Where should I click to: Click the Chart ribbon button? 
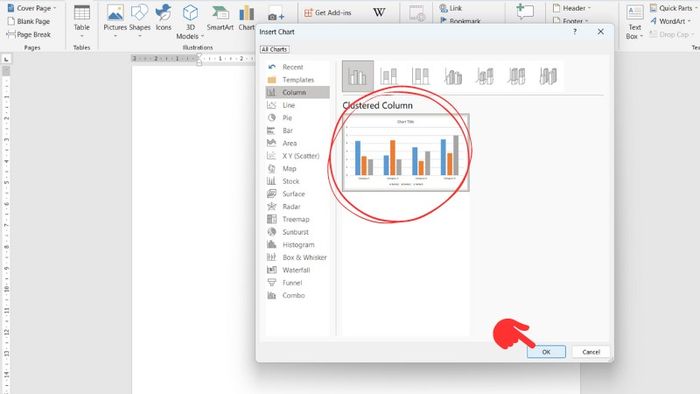click(246, 18)
